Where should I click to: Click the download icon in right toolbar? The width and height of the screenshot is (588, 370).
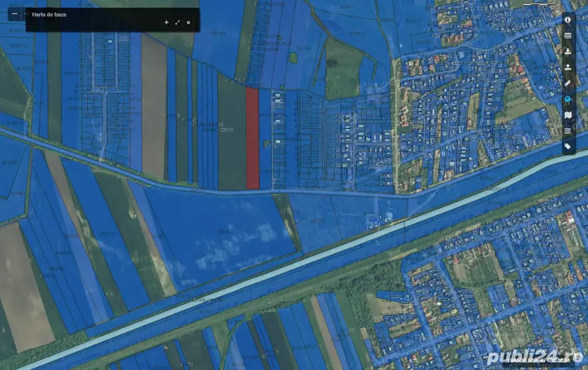(568, 51)
